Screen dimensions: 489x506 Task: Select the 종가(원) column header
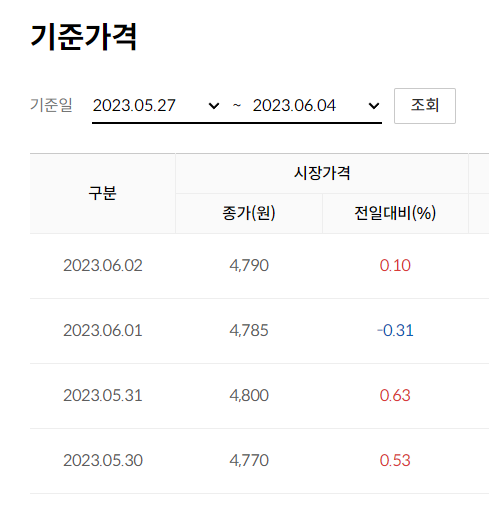(249, 213)
